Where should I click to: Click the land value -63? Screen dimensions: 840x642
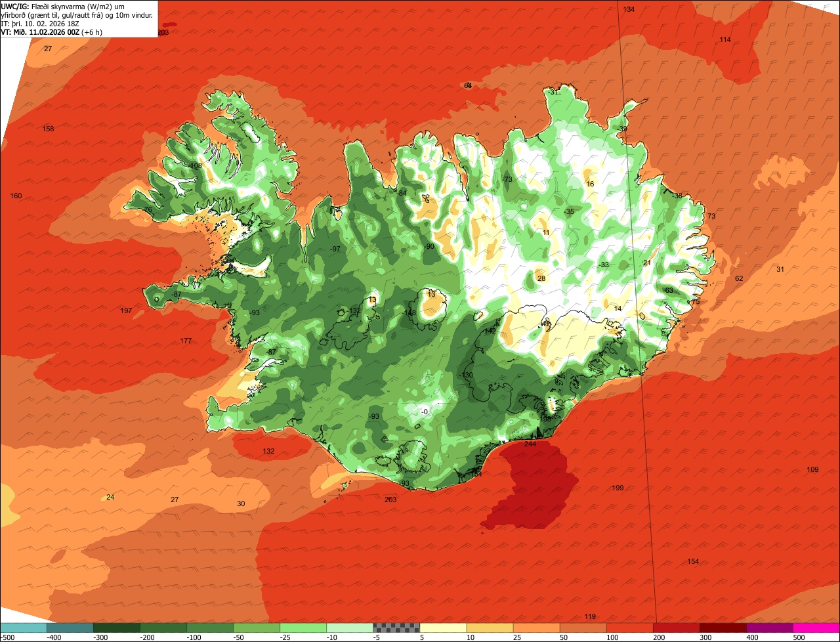tap(667, 291)
